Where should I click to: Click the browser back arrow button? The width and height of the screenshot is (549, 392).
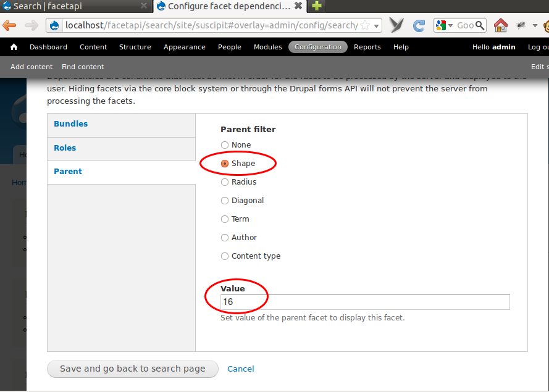[9, 25]
